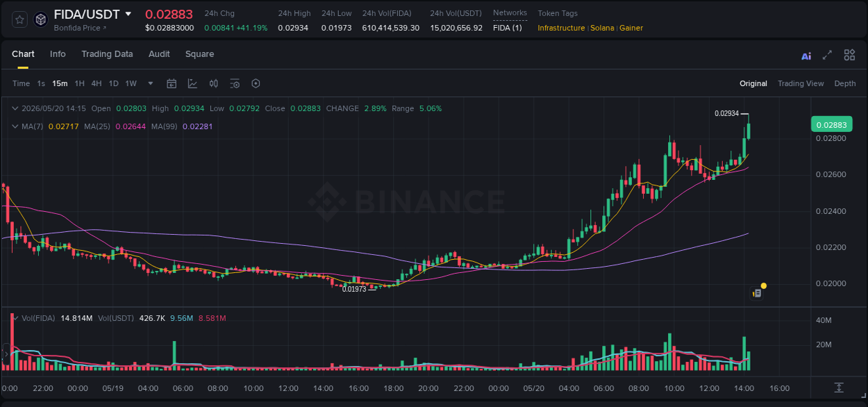The width and height of the screenshot is (868, 407).
Task: Click the MA(7) value 0.02717
Action: (63, 126)
